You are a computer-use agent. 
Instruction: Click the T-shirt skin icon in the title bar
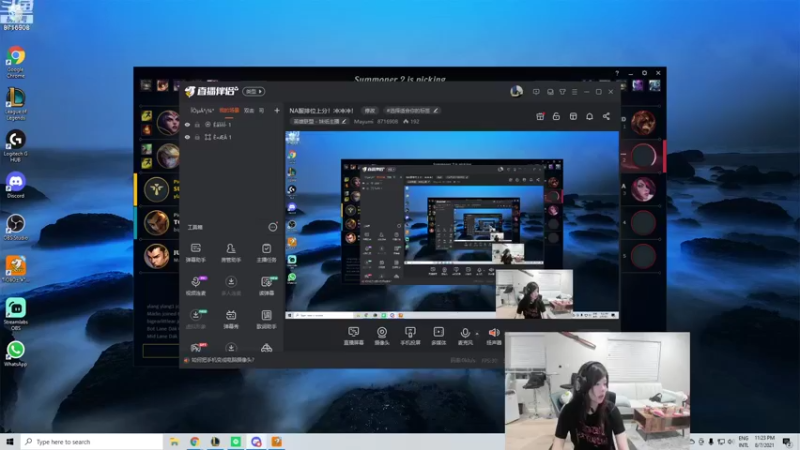562,92
